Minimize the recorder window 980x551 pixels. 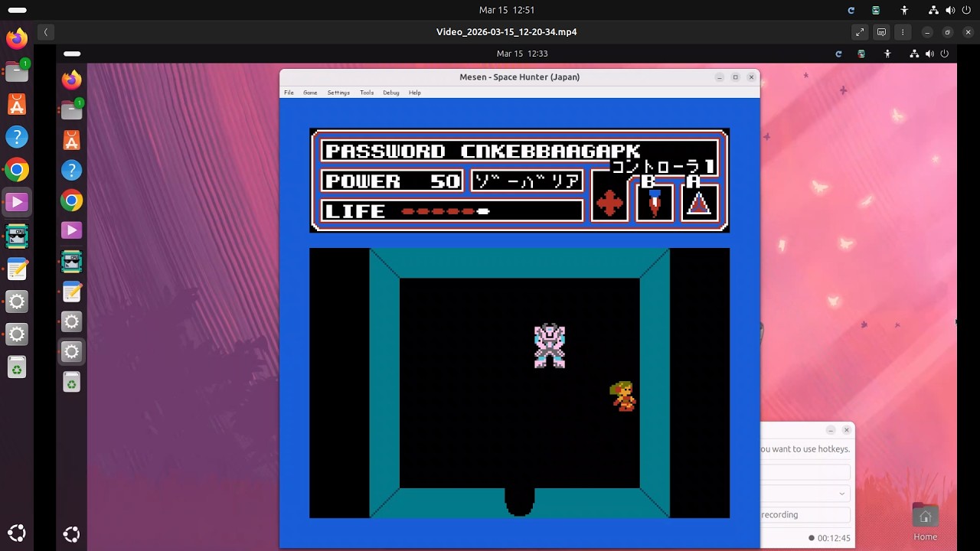click(x=831, y=430)
